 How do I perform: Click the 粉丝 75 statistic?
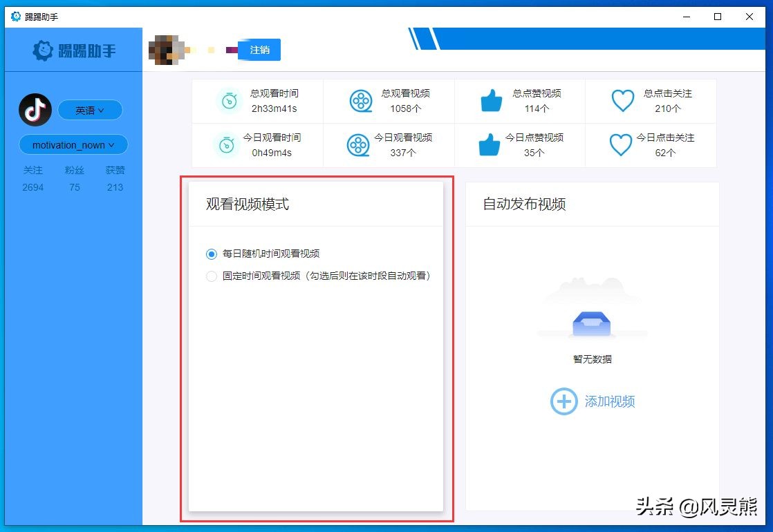(74, 179)
